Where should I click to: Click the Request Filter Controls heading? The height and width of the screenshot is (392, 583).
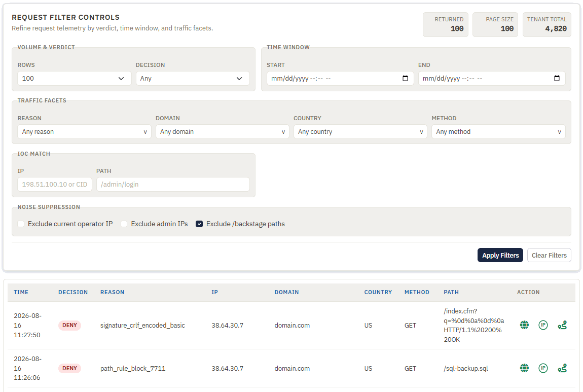[65, 17]
